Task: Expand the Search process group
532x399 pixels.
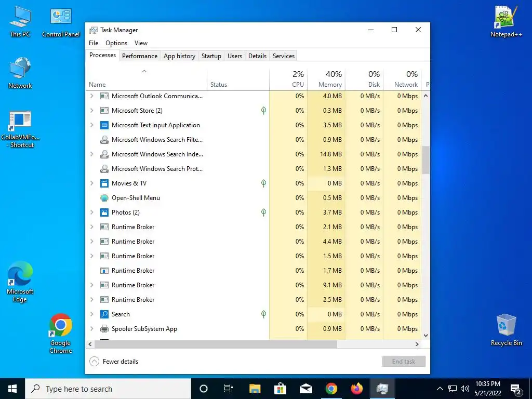Action: 91,314
